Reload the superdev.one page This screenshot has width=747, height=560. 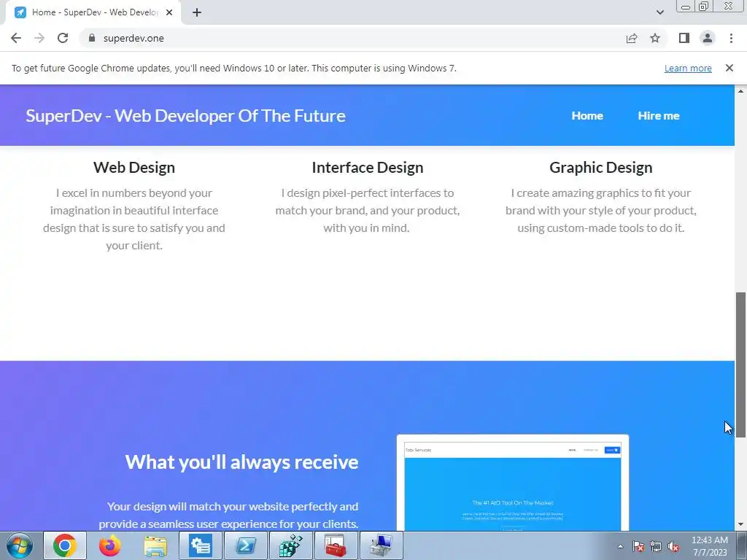click(63, 38)
